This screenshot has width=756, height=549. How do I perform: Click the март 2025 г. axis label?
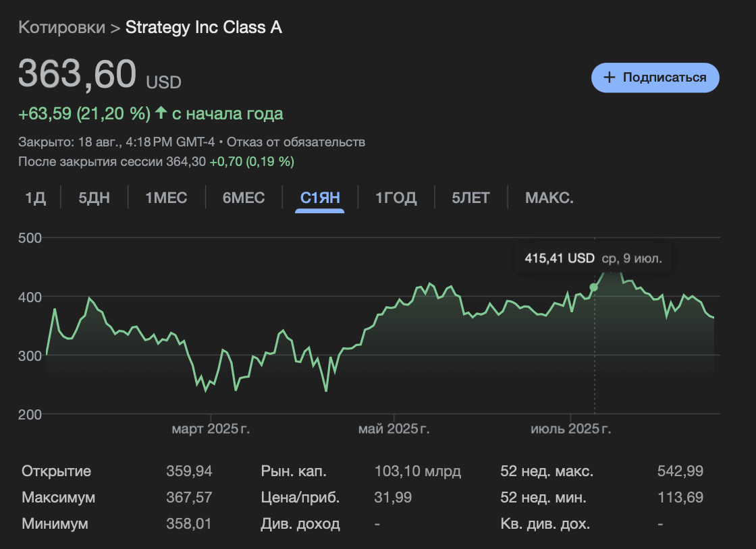pyautogui.click(x=211, y=428)
